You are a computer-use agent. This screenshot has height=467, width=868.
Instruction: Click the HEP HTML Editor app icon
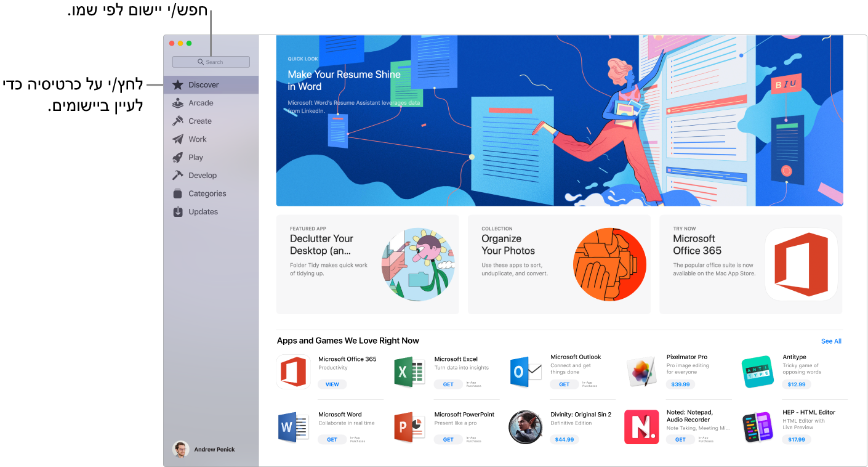pyautogui.click(x=757, y=427)
